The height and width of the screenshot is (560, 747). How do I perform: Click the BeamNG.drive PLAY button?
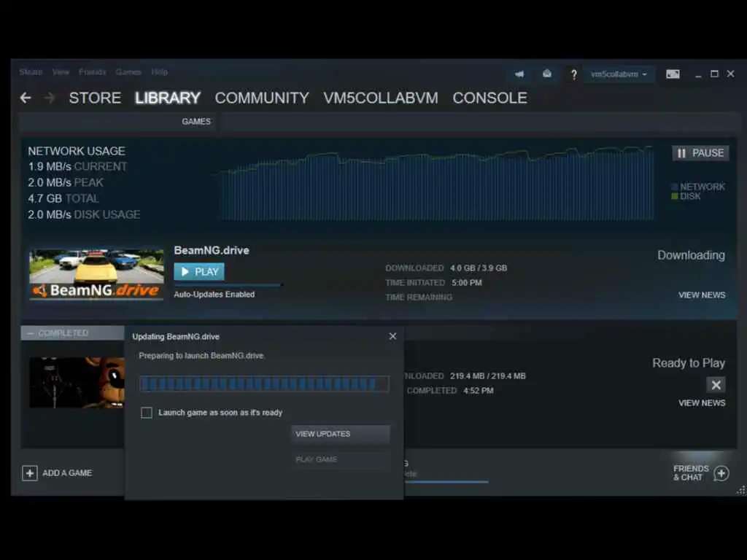[x=199, y=271]
